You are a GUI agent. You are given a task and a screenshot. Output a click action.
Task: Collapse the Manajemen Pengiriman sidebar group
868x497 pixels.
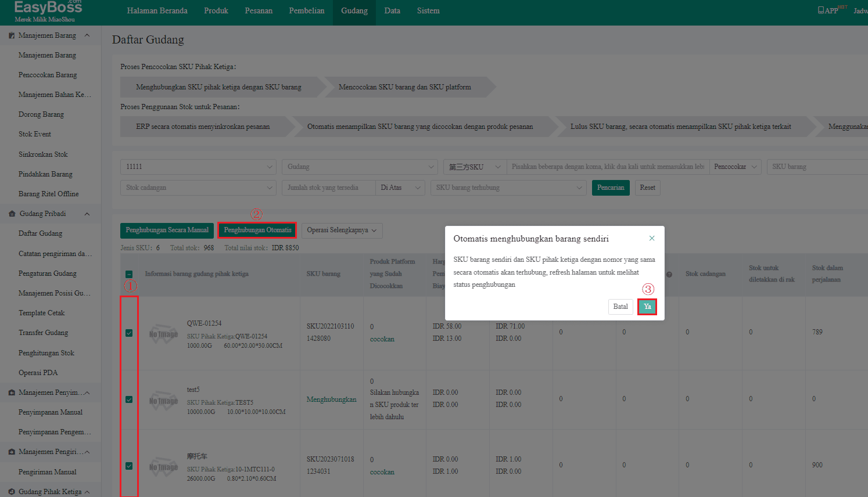(x=87, y=452)
